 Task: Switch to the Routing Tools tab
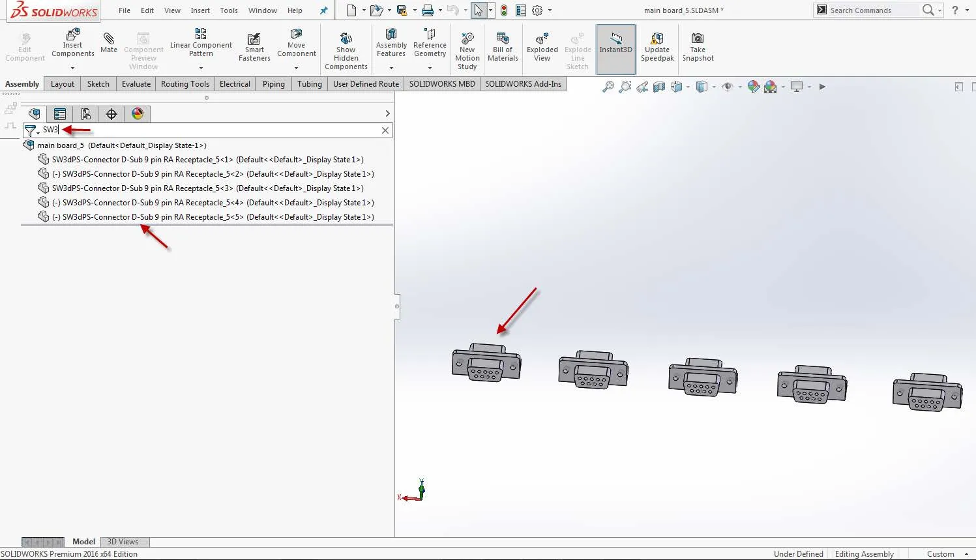[x=185, y=84]
